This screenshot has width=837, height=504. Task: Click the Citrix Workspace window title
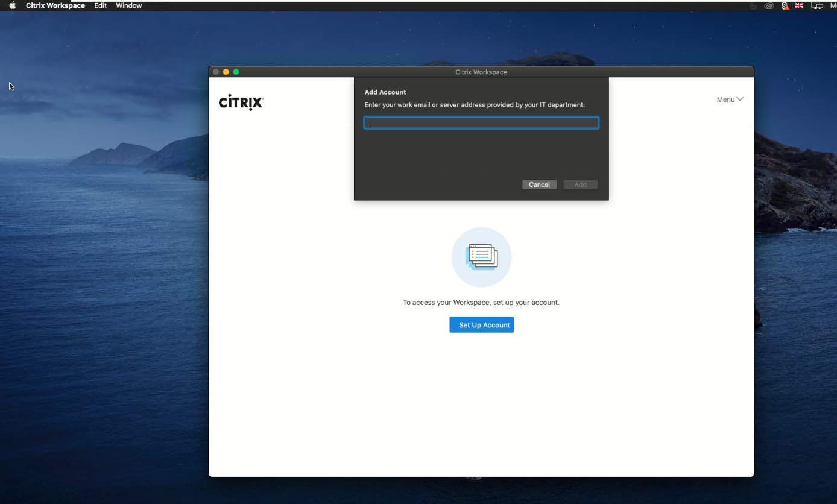point(481,72)
